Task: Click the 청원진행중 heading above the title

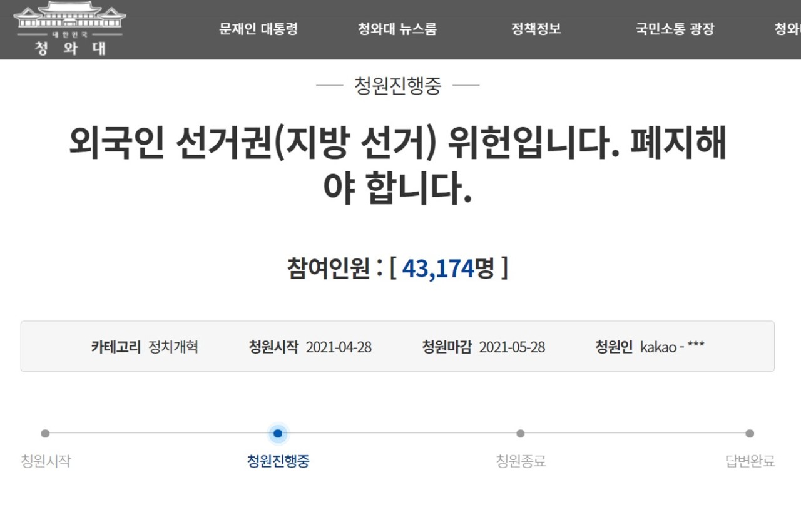Action: (x=398, y=85)
